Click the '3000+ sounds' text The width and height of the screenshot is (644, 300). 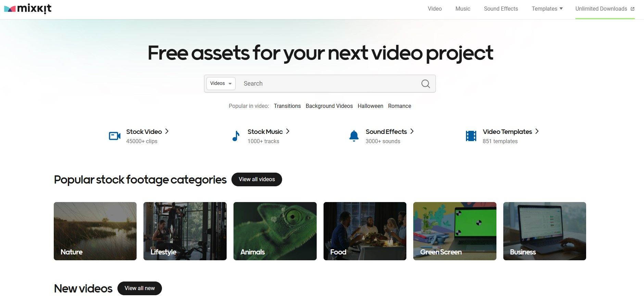pyautogui.click(x=383, y=141)
